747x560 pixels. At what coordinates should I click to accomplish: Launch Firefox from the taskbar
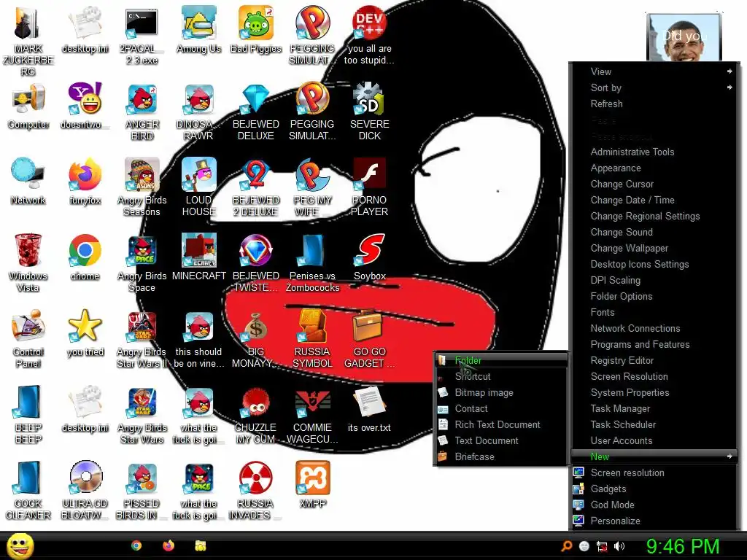[x=169, y=545]
